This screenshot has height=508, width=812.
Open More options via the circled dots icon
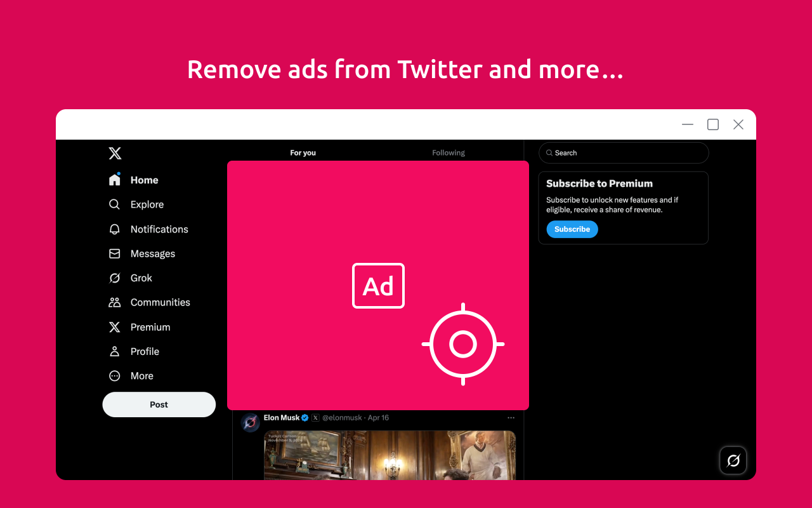coord(115,376)
